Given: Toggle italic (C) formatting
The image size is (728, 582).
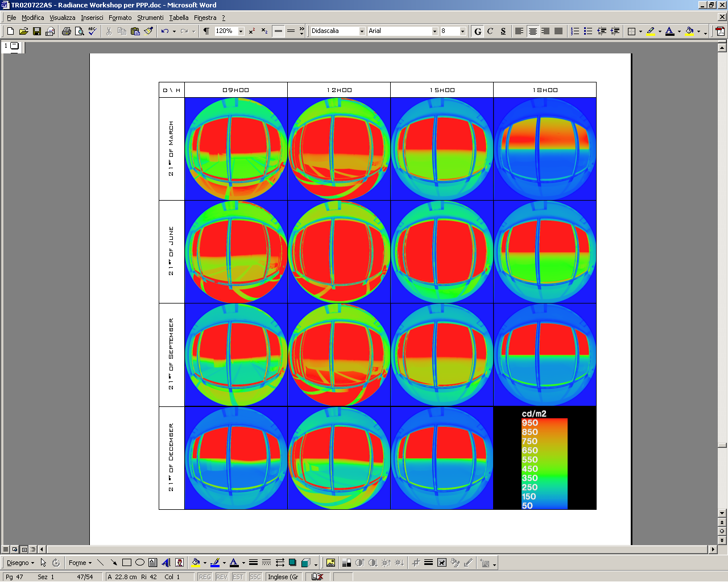Looking at the screenshot, I should (x=490, y=31).
